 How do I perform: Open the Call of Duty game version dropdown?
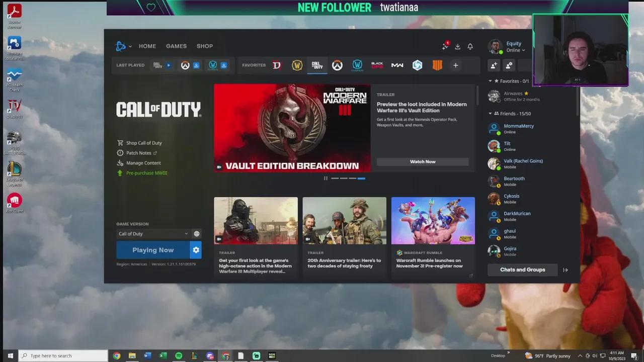click(x=153, y=234)
